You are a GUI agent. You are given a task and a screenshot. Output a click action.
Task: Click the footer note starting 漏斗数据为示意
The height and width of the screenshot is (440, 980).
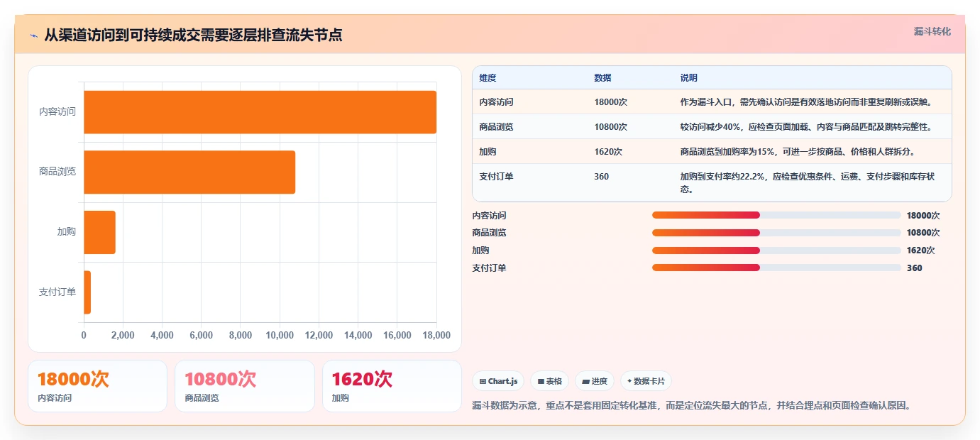[x=691, y=406]
